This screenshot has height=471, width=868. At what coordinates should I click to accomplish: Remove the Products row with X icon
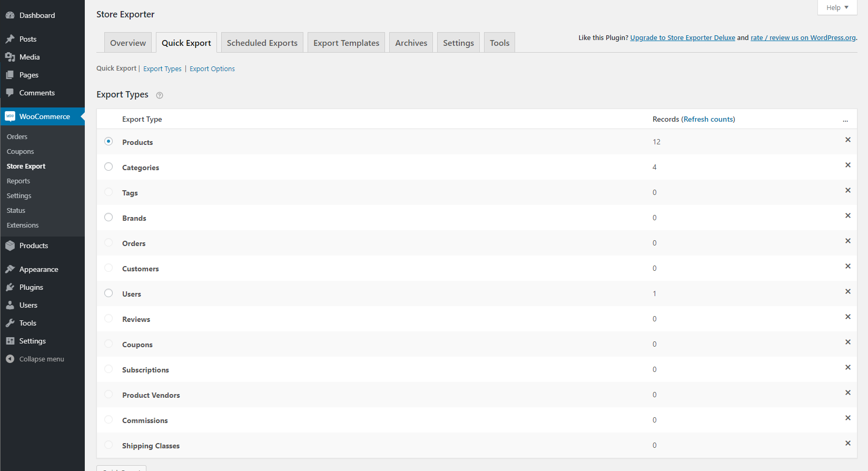847,140
